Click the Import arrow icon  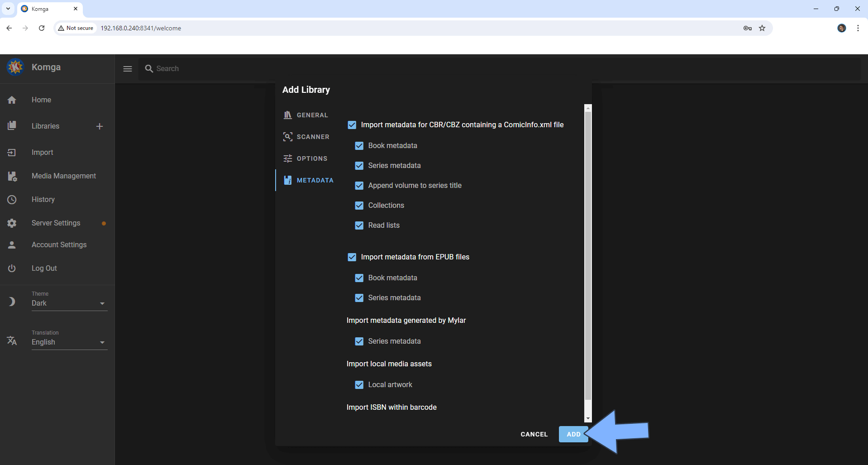point(12,153)
